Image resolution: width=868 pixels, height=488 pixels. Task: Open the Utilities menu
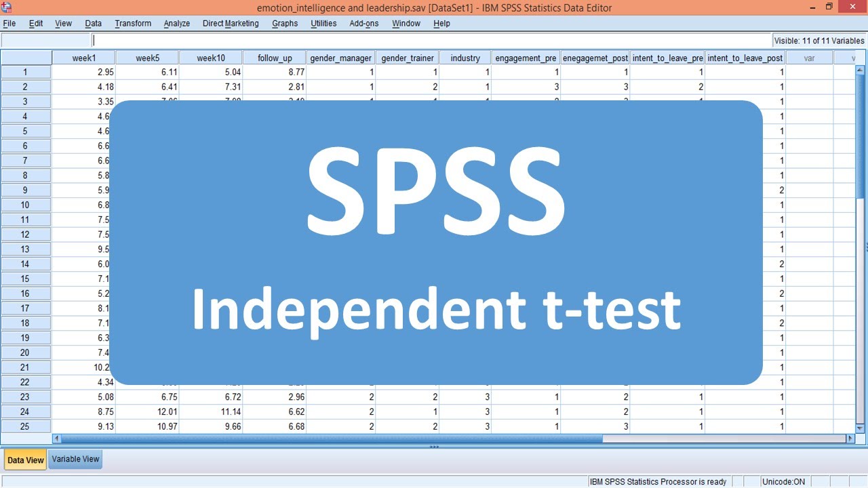323,23
